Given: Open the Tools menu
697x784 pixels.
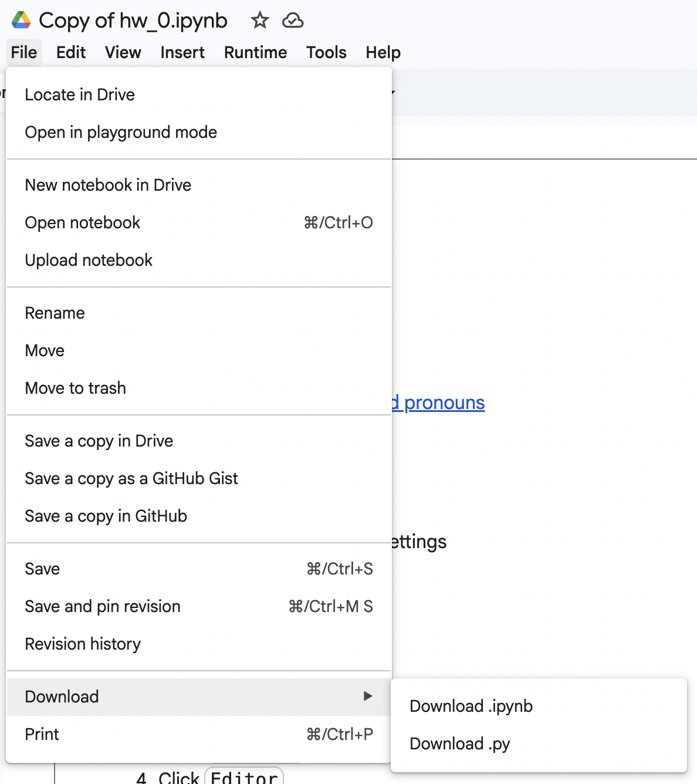Looking at the screenshot, I should pos(326,53).
